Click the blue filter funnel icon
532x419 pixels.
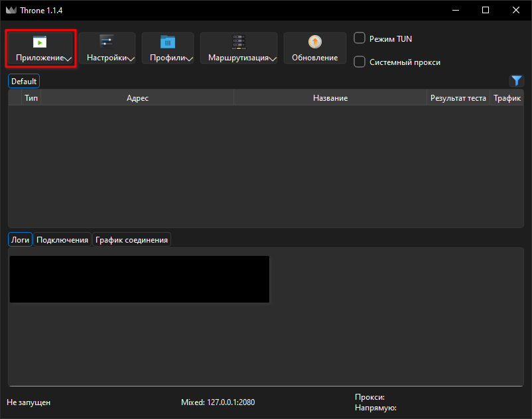pyautogui.click(x=516, y=81)
